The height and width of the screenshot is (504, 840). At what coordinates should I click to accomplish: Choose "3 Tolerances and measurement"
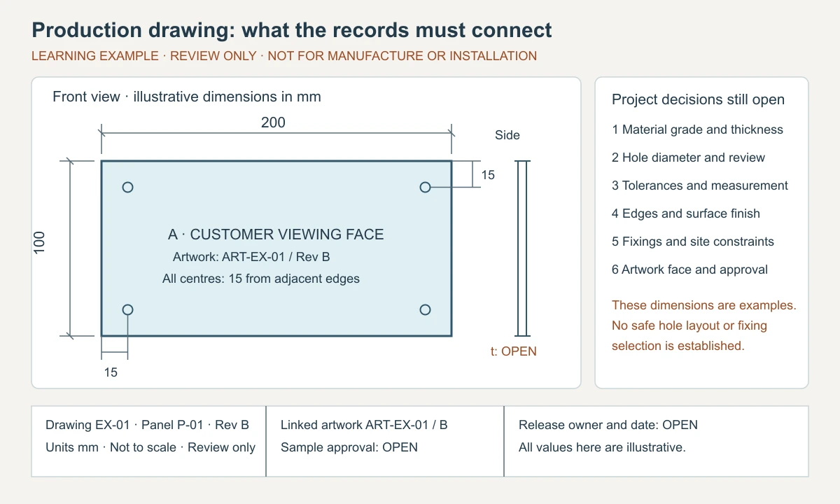(x=700, y=185)
